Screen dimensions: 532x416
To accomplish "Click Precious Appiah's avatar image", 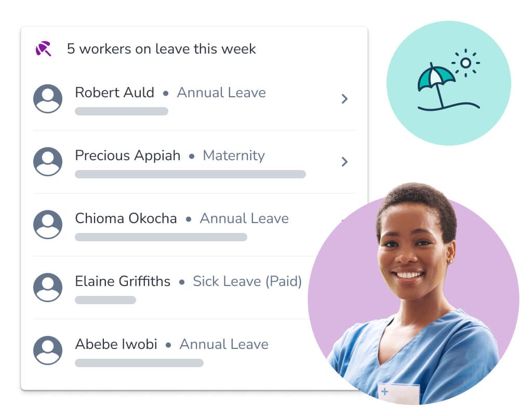I will pyautogui.click(x=47, y=161).
